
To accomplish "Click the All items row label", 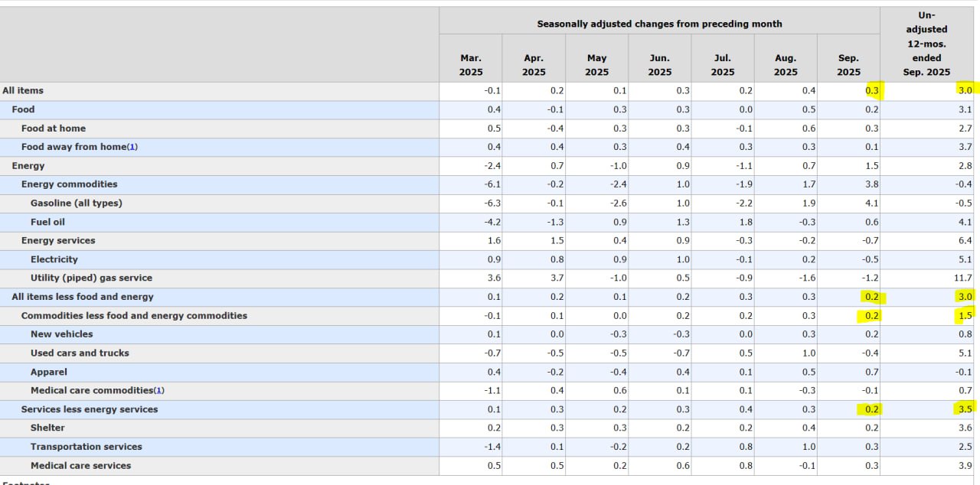I will click(x=23, y=90).
